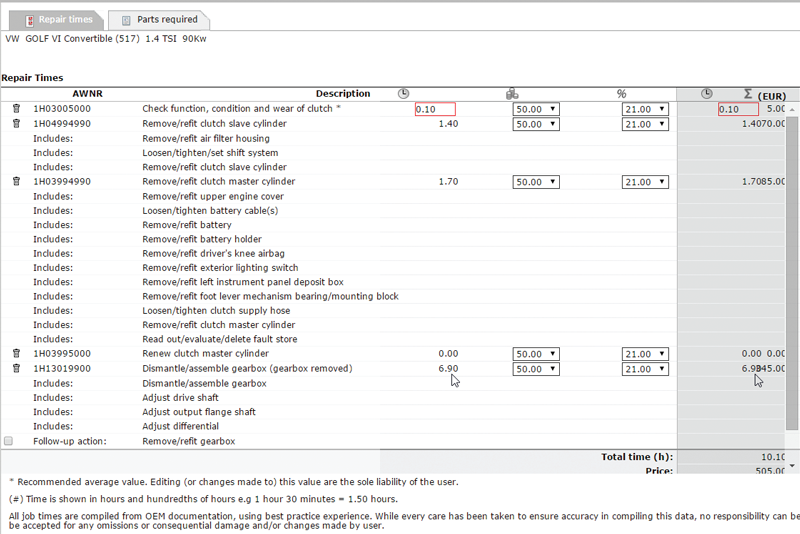Open percent dropdown for Remove/refit master cylinder row
The width and height of the screenshot is (800, 534).
coord(645,182)
